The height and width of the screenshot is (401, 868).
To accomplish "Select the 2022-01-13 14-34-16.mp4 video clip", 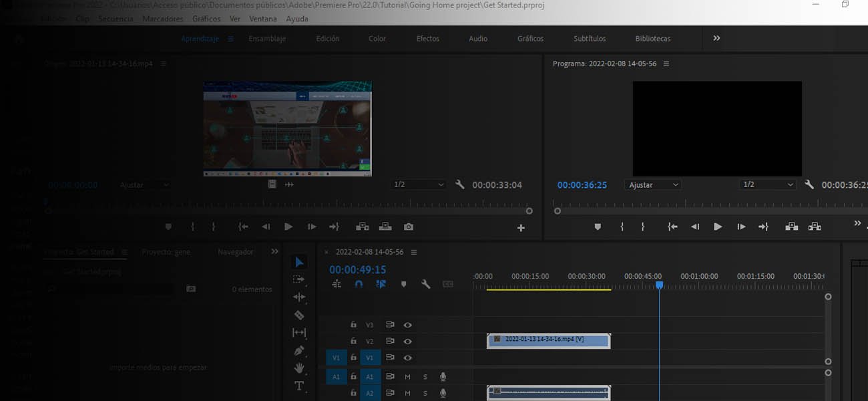I will pyautogui.click(x=549, y=340).
